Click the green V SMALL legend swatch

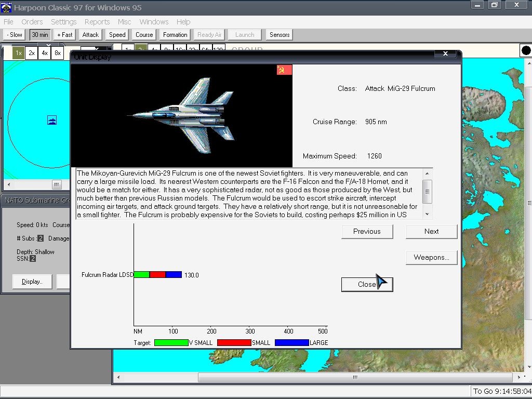point(171,343)
